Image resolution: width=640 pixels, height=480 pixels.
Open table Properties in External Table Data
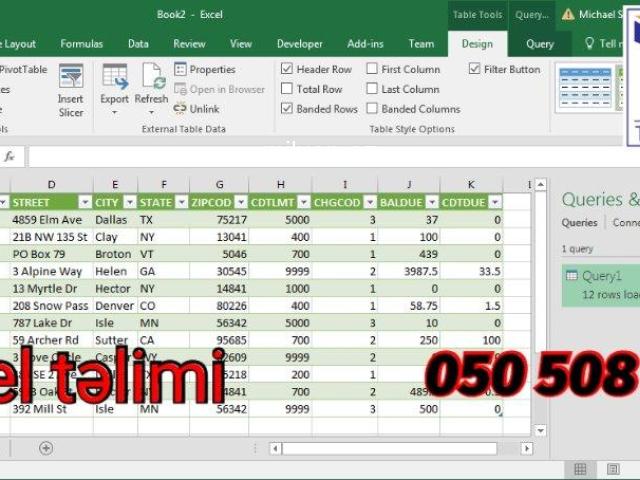click(x=205, y=69)
